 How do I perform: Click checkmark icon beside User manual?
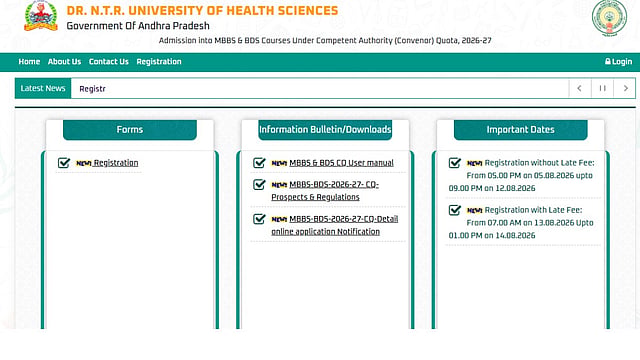[259, 162]
